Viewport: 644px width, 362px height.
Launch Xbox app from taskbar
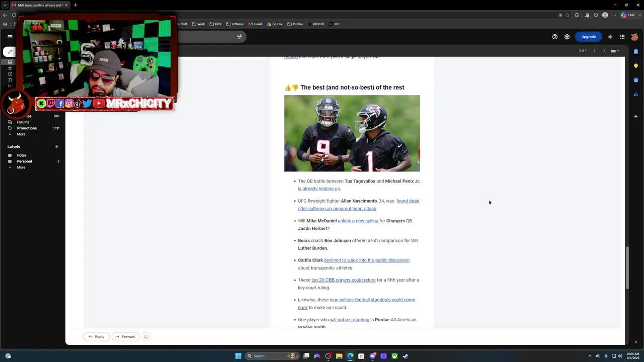[x=394, y=356]
